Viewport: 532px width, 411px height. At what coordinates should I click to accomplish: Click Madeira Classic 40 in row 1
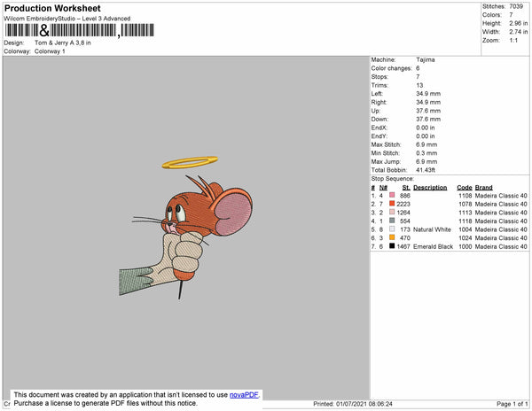(501, 196)
